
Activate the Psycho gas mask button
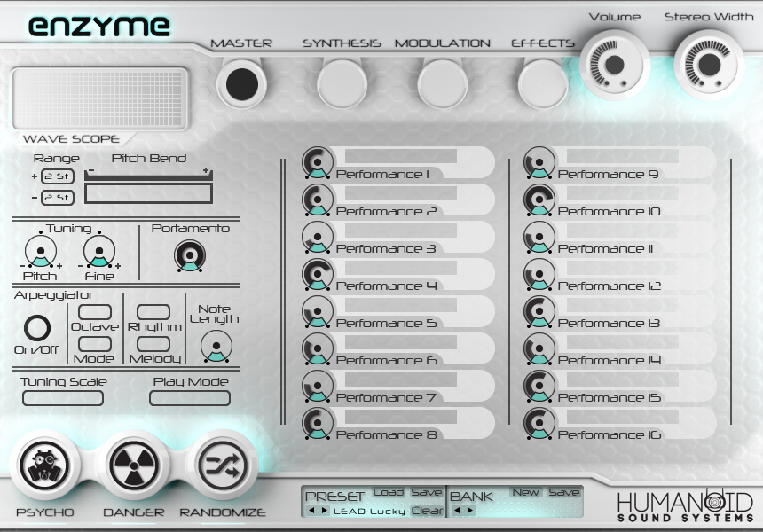(44, 465)
